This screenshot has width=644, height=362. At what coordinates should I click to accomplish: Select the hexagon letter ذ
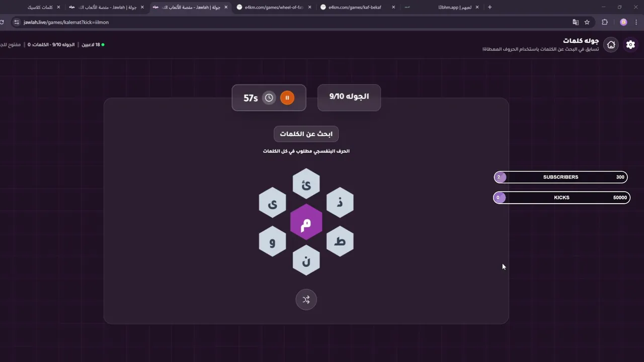point(340,203)
